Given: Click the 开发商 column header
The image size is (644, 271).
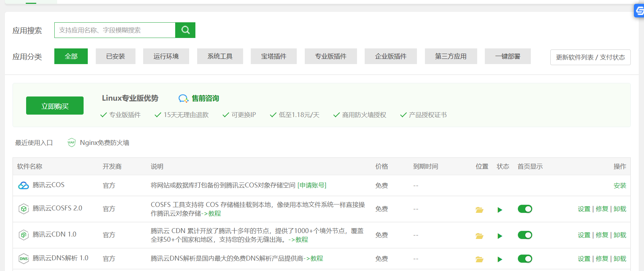Looking at the screenshot, I should [x=112, y=167].
